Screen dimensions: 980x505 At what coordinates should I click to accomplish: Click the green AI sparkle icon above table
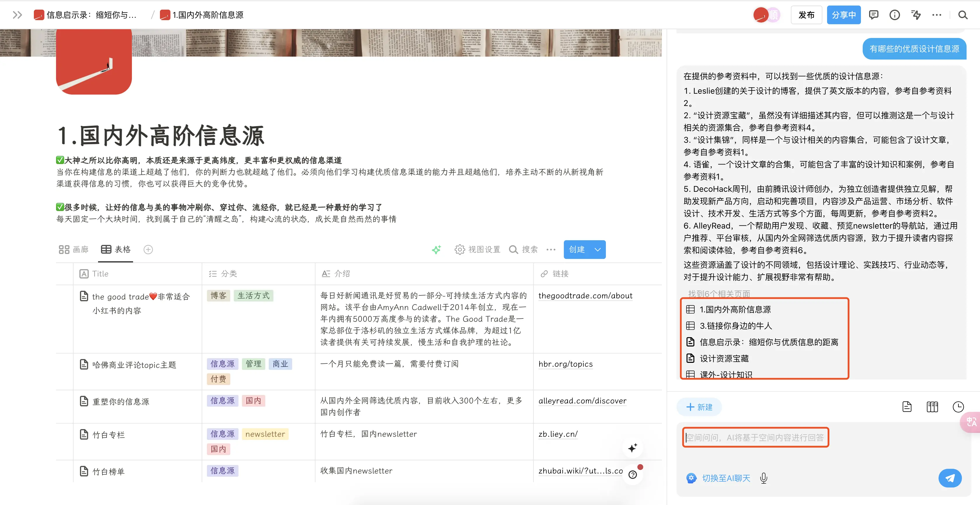pyautogui.click(x=436, y=250)
